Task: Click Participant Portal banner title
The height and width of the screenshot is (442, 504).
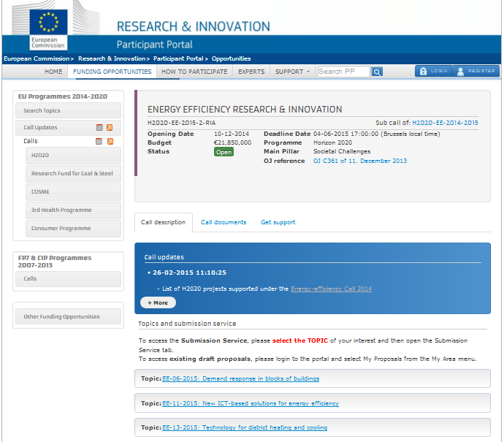Action: pos(155,45)
